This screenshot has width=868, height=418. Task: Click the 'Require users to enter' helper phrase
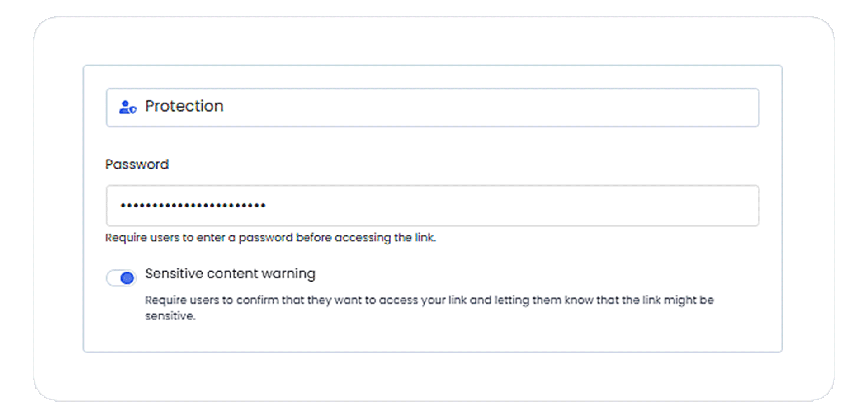[x=165, y=238]
